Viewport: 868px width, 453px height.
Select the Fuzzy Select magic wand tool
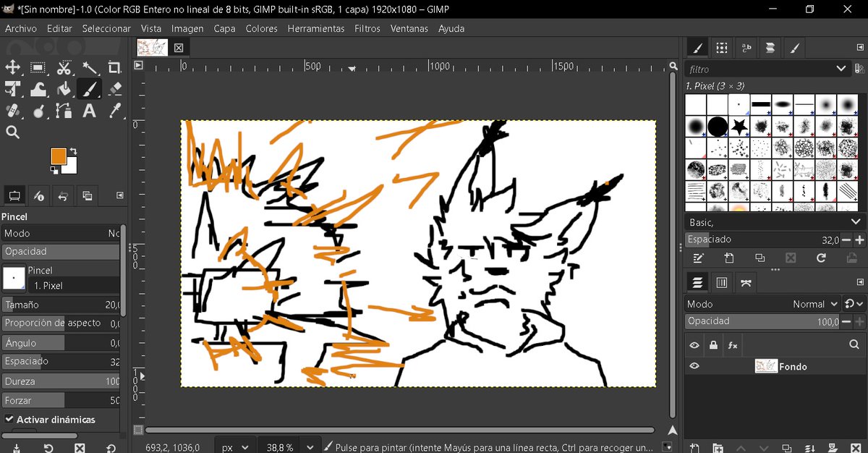pos(90,67)
